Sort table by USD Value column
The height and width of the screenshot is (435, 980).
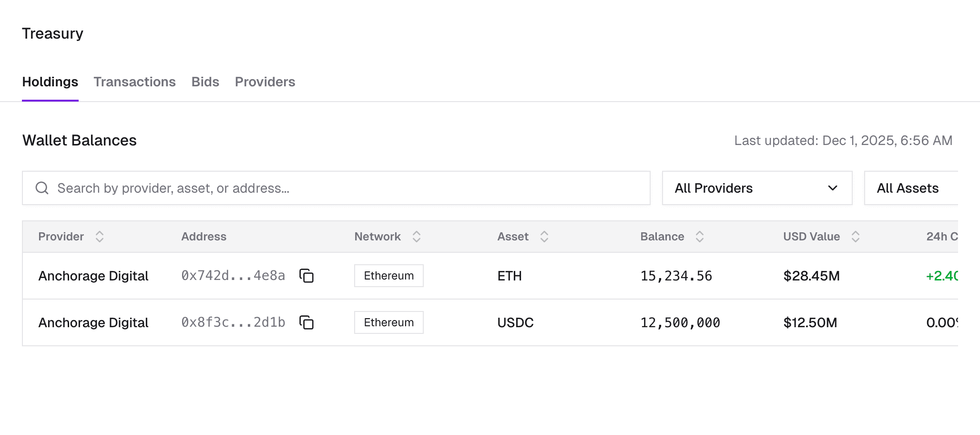855,237
